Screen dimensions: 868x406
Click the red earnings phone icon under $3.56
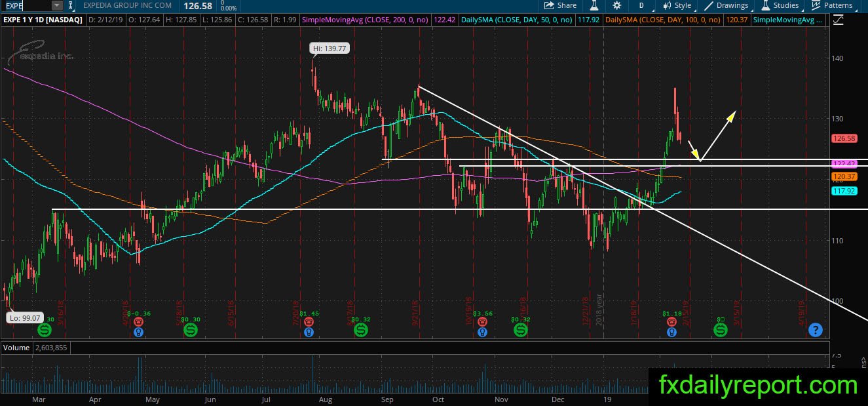coord(482,323)
